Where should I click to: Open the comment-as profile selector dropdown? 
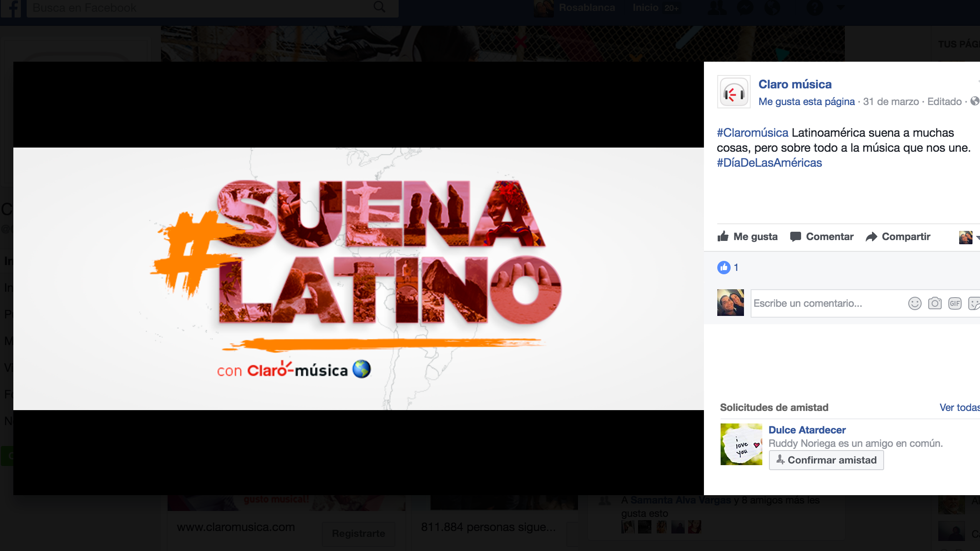coord(969,238)
